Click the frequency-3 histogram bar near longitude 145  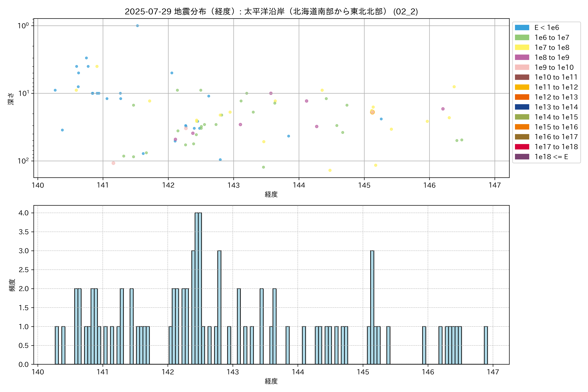click(x=372, y=308)
